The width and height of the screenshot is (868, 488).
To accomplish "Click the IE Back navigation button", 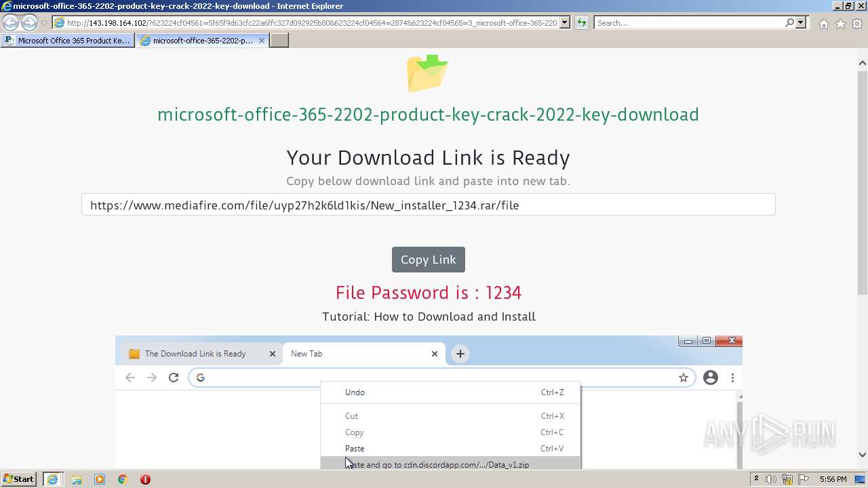I will (11, 22).
